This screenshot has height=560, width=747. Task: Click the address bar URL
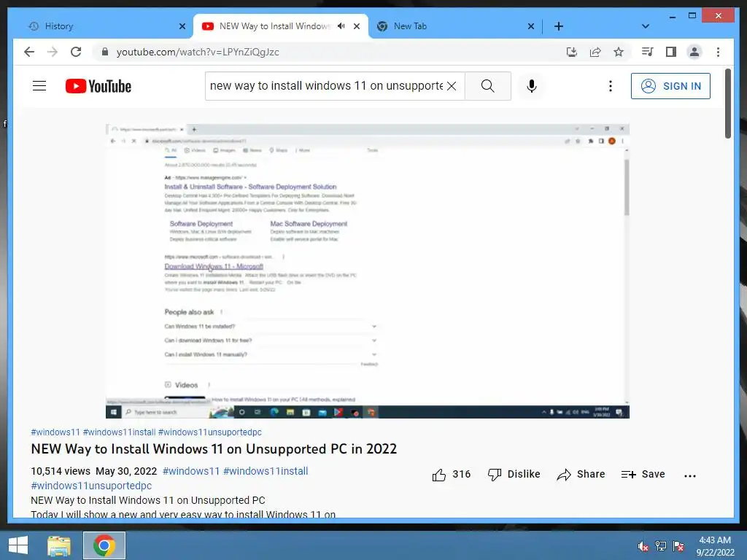(198, 52)
